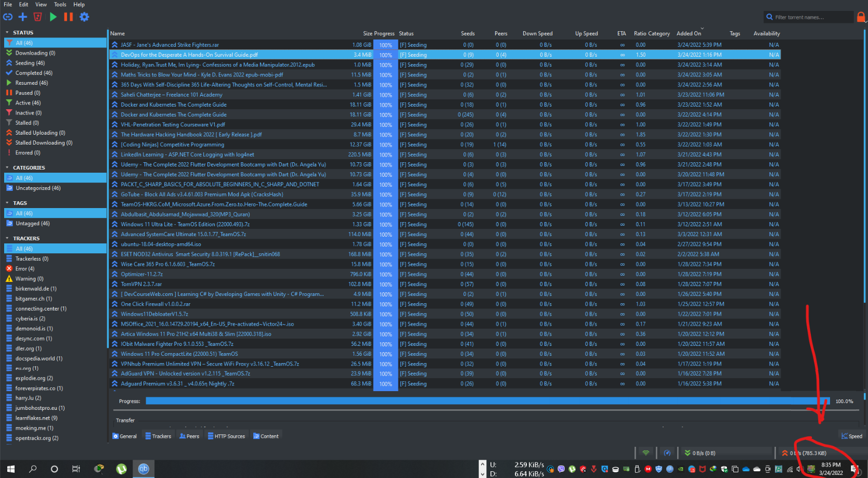Click the seeding icon of Optimizer-11.2.7z row
The height and width of the screenshot is (478, 868).
[x=115, y=274]
